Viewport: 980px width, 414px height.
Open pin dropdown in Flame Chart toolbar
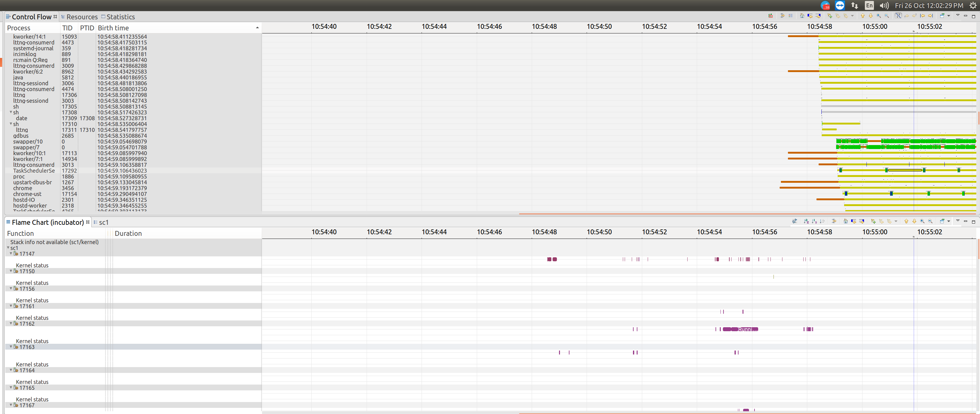pyautogui.click(x=949, y=221)
